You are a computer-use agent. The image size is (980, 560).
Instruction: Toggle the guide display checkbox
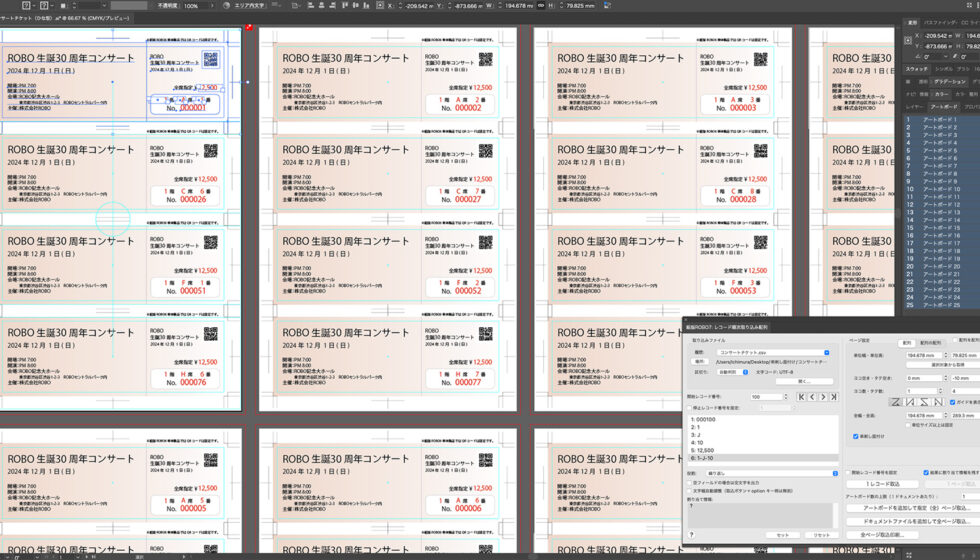(x=952, y=402)
